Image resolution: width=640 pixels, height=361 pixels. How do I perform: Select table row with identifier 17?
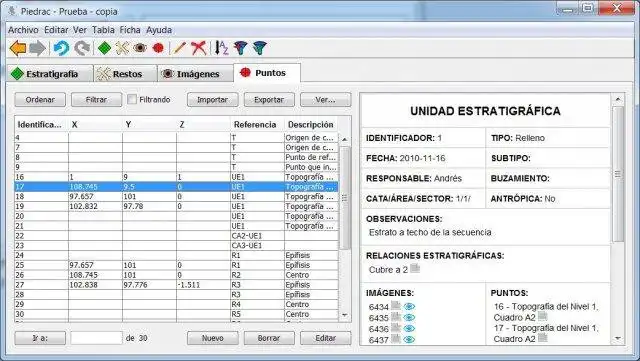pos(176,187)
